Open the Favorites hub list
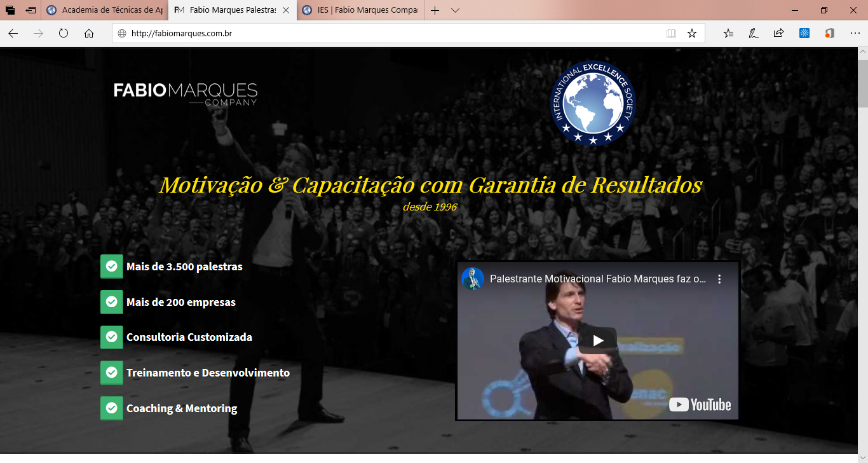Viewport: 868px width, 463px height. click(728, 34)
